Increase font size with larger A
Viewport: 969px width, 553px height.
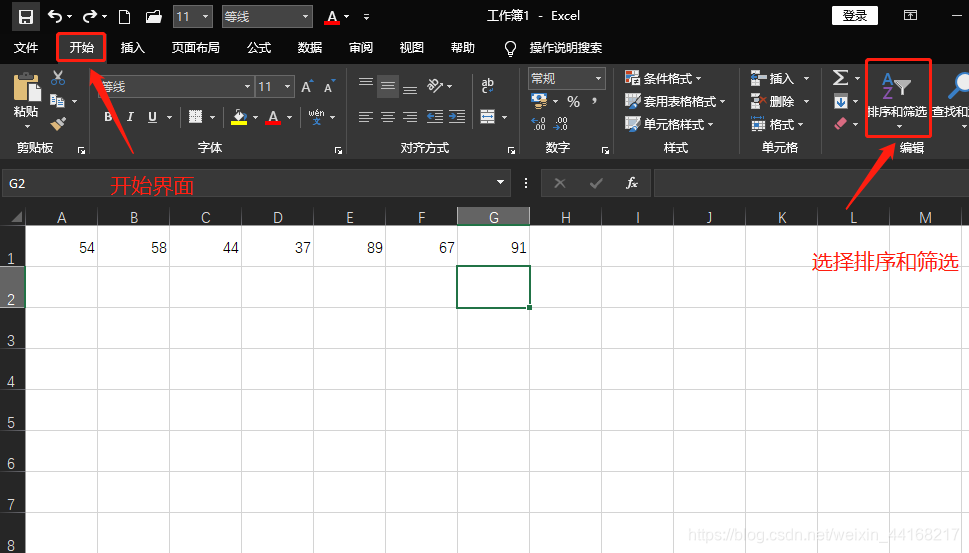coord(307,87)
